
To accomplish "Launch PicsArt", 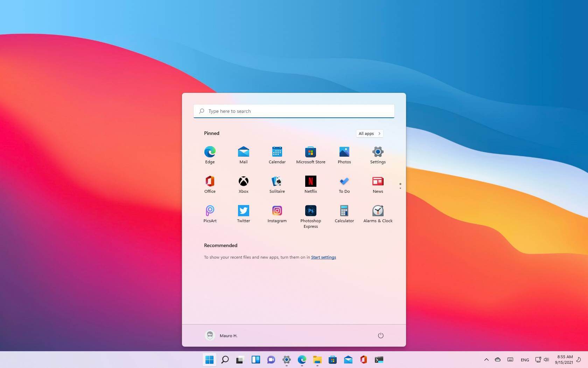I will (210, 211).
